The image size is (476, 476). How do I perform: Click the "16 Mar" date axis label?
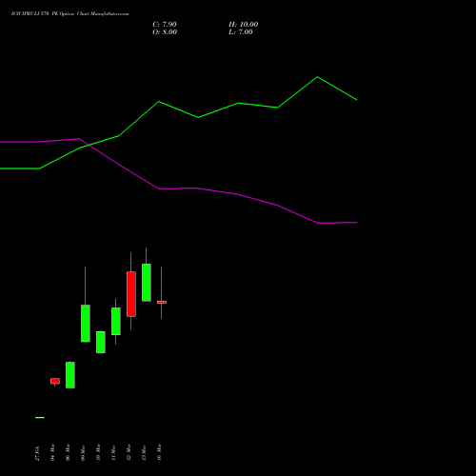[x=159, y=452]
